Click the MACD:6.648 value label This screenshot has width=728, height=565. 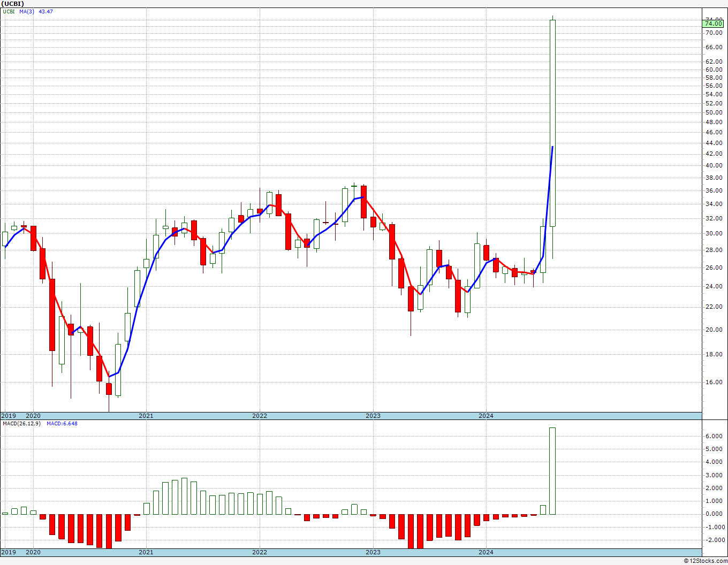[x=62, y=423]
